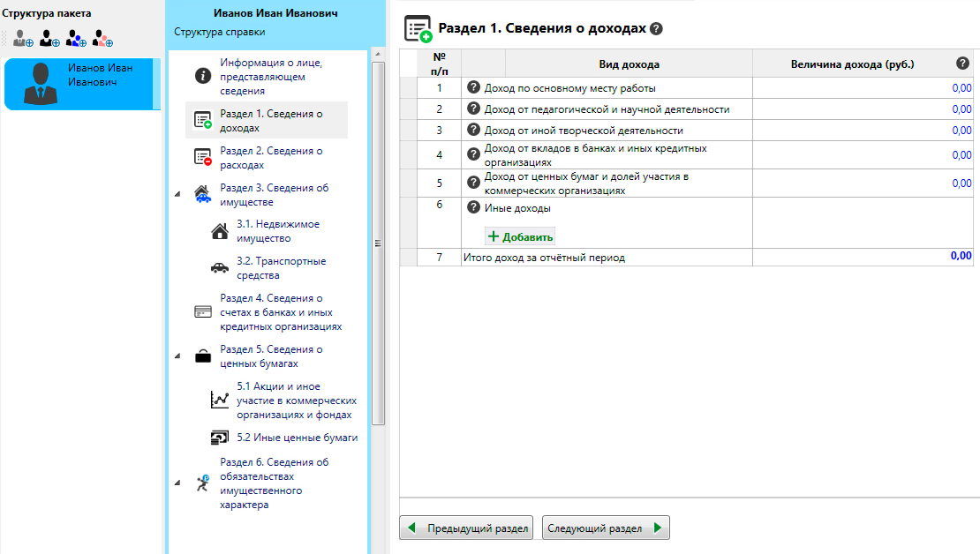This screenshot has height=554, width=980.
Task: Click the Иные доходы row label
Action: [x=517, y=208]
